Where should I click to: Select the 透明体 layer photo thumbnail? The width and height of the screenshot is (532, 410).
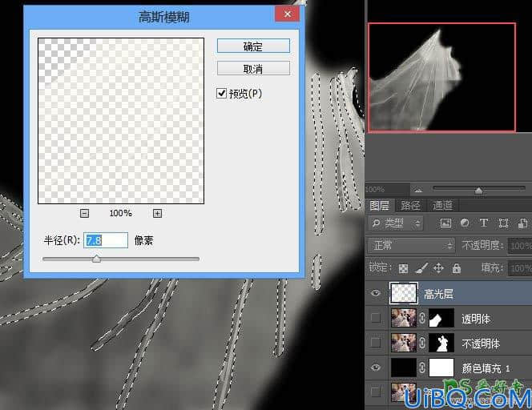point(404,318)
